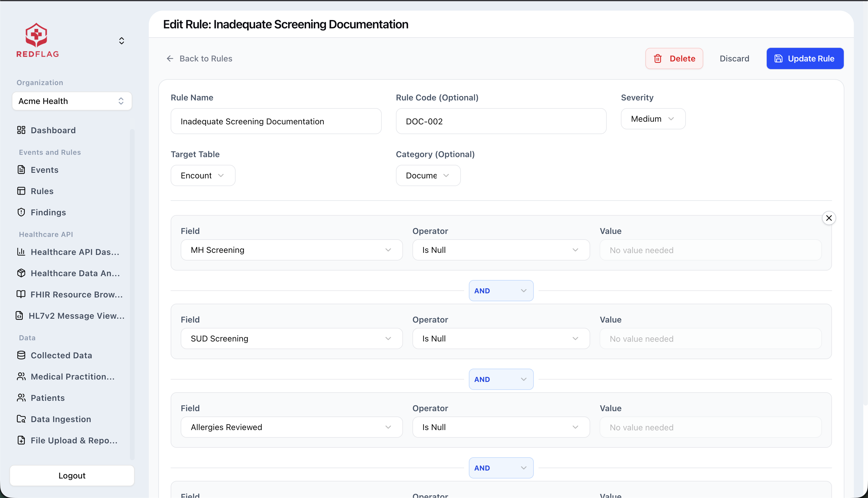868x498 pixels.
Task: Click the FHIR Resource Browser book icon
Action: click(21, 294)
